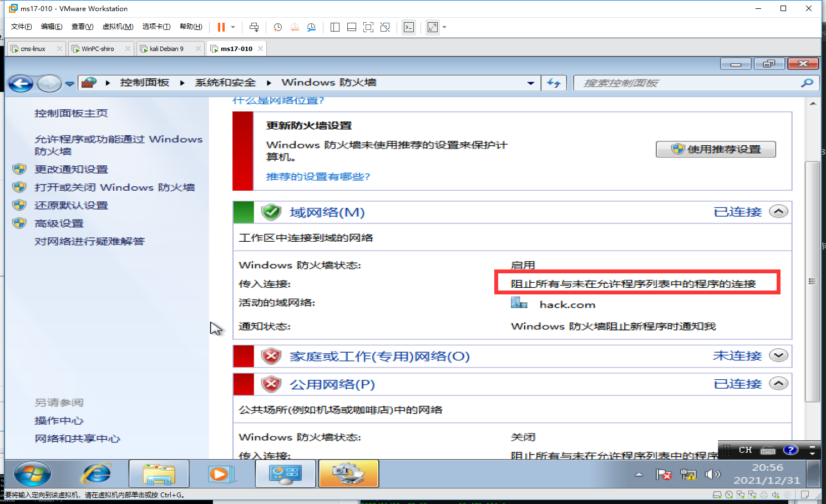This screenshot has height=504, width=826.
Task: Switch to the WinPC-shiro VM tab
Action: [x=98, y=49]
